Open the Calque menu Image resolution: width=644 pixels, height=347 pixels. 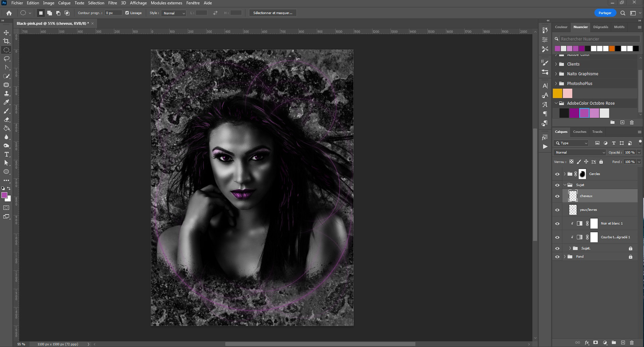coord(64,3)
